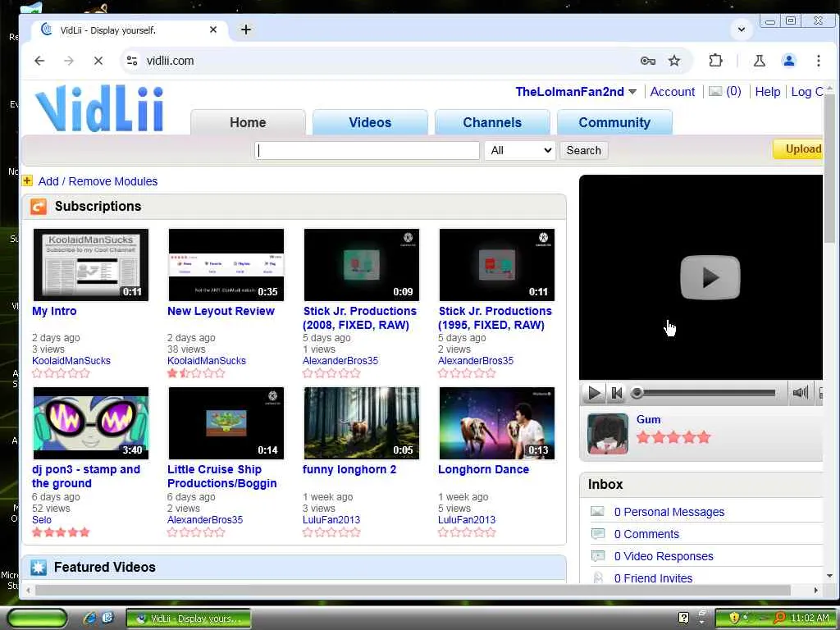Switch to the Videos tab

point(370,122)
